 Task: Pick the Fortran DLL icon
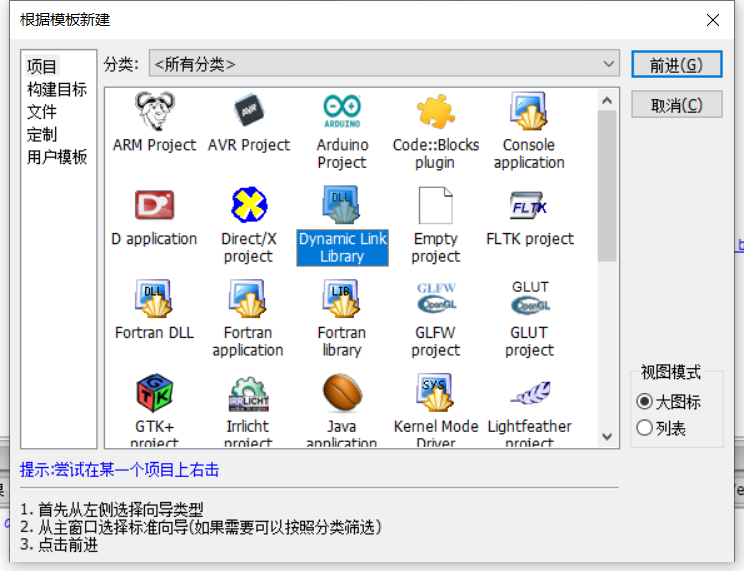point(154,299)
